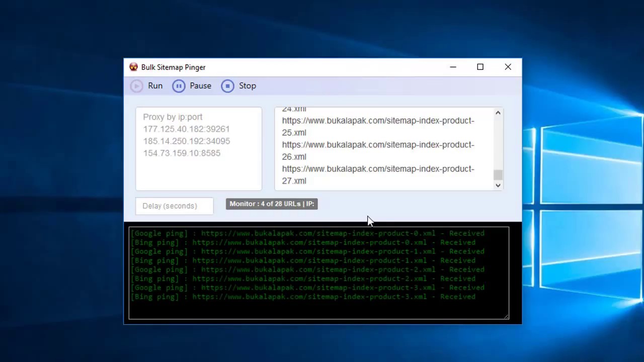Click Bing ping log line for product-2.xml

click(303, 279)
